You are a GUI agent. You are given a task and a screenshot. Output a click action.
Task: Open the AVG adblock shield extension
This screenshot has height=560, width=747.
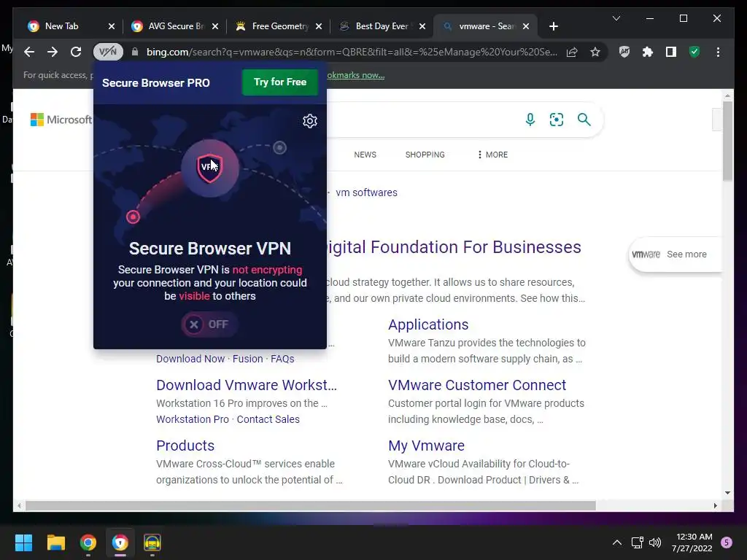624,52
